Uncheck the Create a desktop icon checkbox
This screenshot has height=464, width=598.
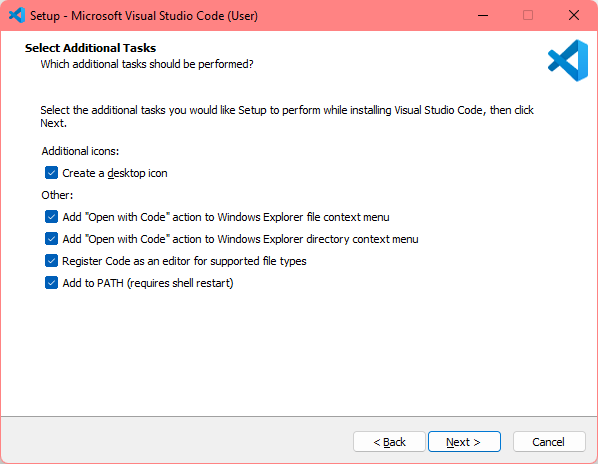pyautogui.click(x=51, y=173)
